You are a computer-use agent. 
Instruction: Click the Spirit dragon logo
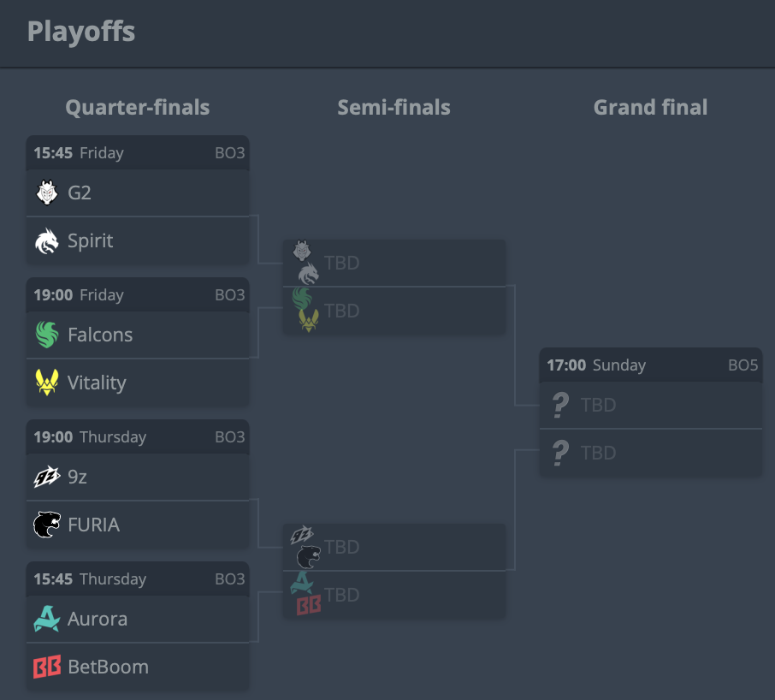click(47, 240)
